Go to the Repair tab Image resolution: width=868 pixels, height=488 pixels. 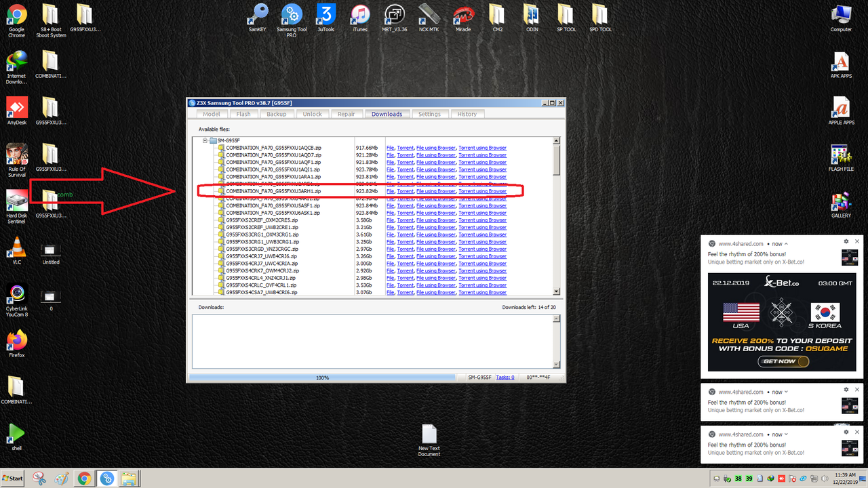(346, 114)
